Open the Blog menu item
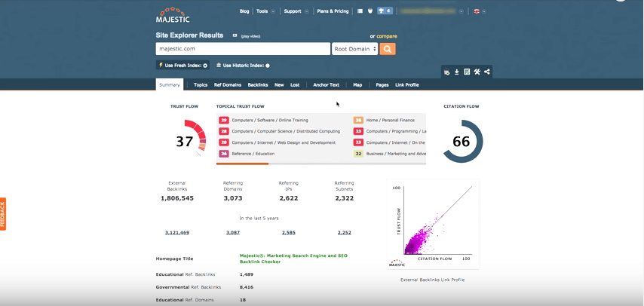Screen dimensions: 644x306 click(x=244, y=11)
